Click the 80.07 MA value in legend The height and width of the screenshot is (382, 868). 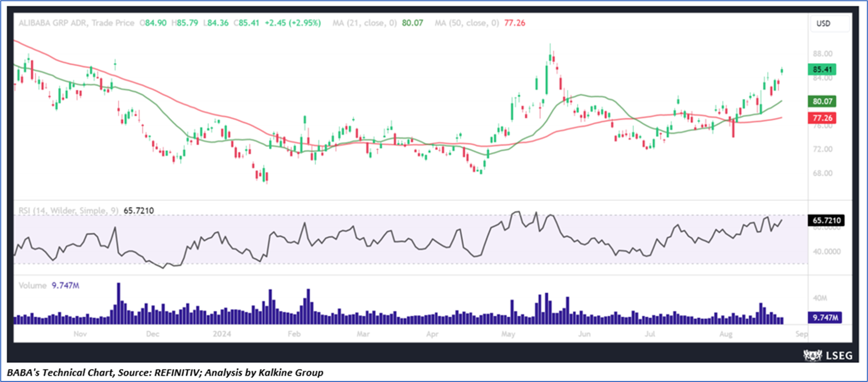pyautogui.click(x=412, y=23)
